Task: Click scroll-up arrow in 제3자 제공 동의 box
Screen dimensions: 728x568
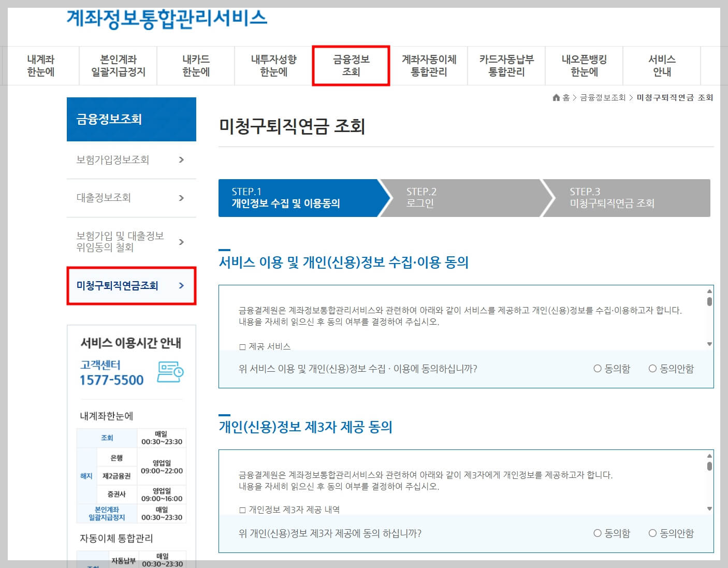Action: point(709,456)
